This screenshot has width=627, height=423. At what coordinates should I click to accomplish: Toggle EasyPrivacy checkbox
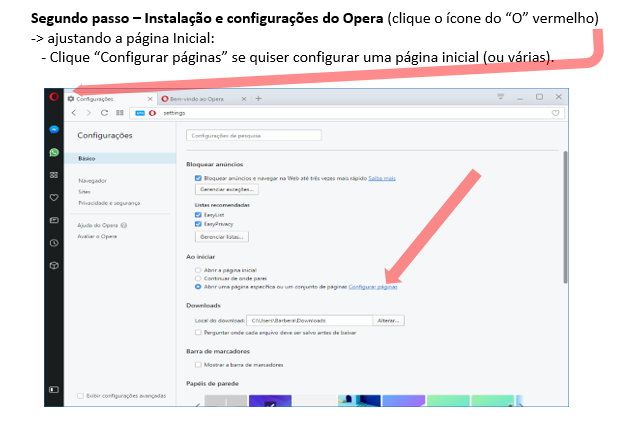point(198,224)
